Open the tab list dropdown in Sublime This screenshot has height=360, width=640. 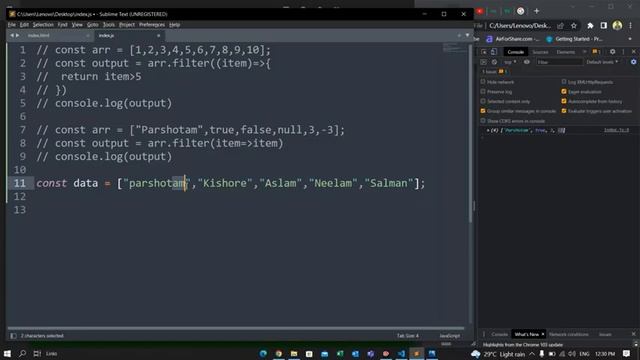click(x=467, y=36)
